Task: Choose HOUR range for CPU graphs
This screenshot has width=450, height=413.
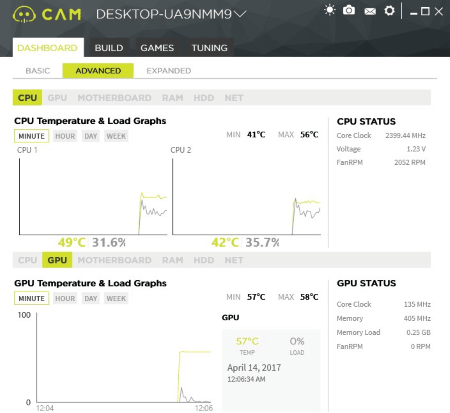Action: coord(65,136)
